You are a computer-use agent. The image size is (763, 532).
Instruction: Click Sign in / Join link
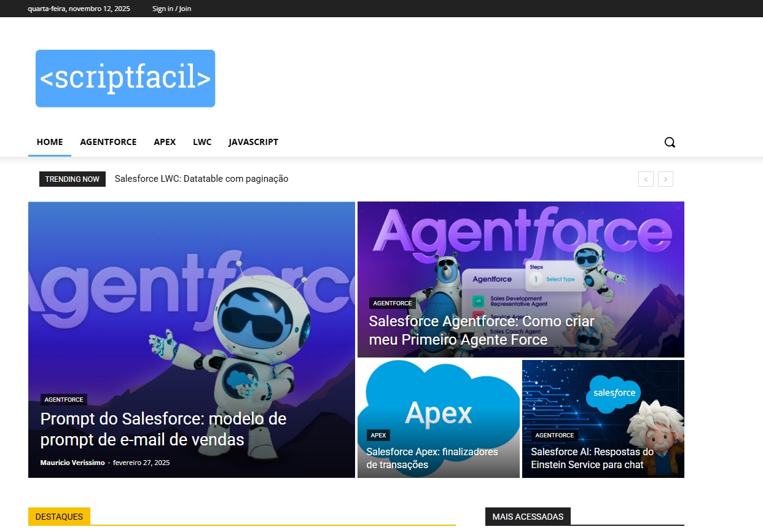pyautogui.click(x=171, y=9)
